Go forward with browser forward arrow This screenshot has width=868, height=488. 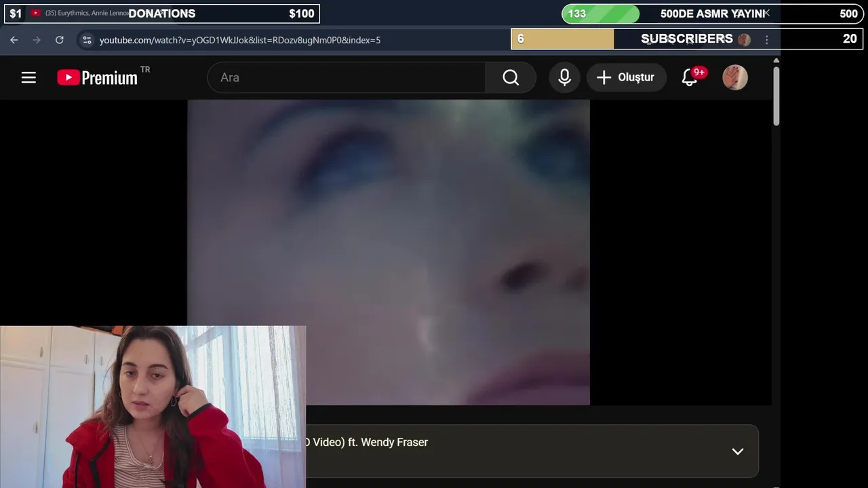pyautogui.click(x=37, y=40)
